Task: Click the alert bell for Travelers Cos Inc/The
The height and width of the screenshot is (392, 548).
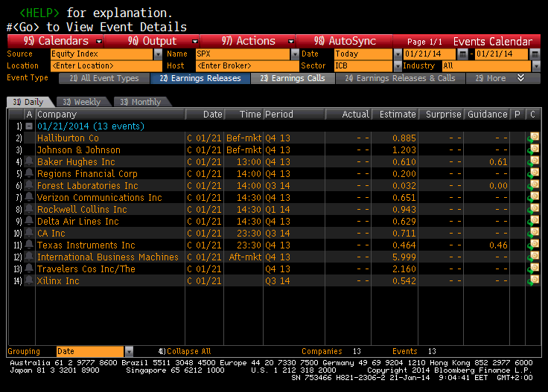Action: tap(29, 268)
